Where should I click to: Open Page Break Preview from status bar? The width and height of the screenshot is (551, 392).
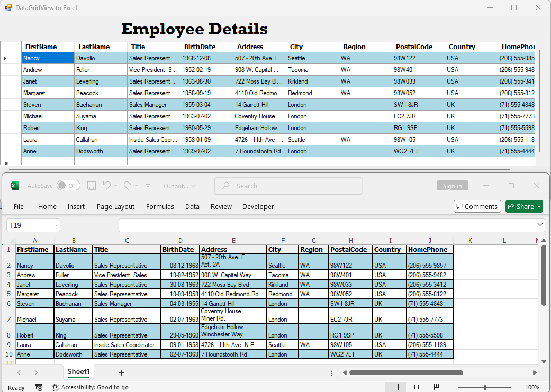tap(437, 387)
